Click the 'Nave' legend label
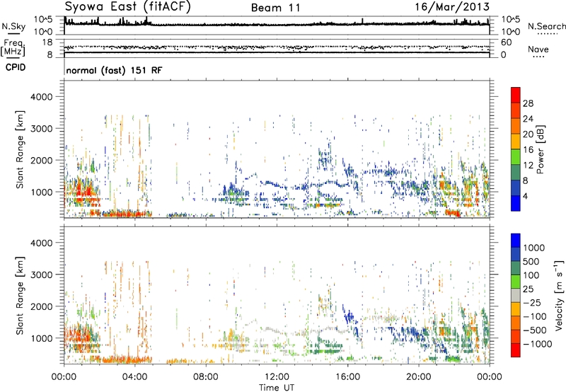 click(x=538, y=49)
